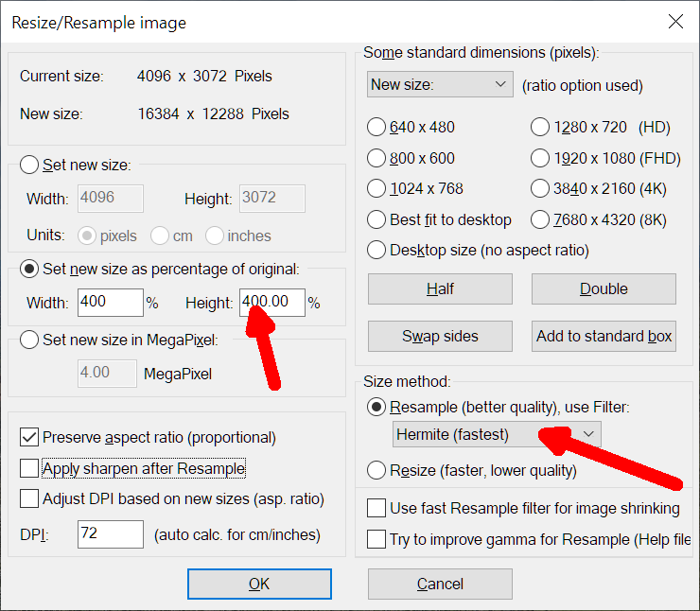Pick Best fit to desktop option
This screenshot has width=700, height=611.
pos(376,219)
